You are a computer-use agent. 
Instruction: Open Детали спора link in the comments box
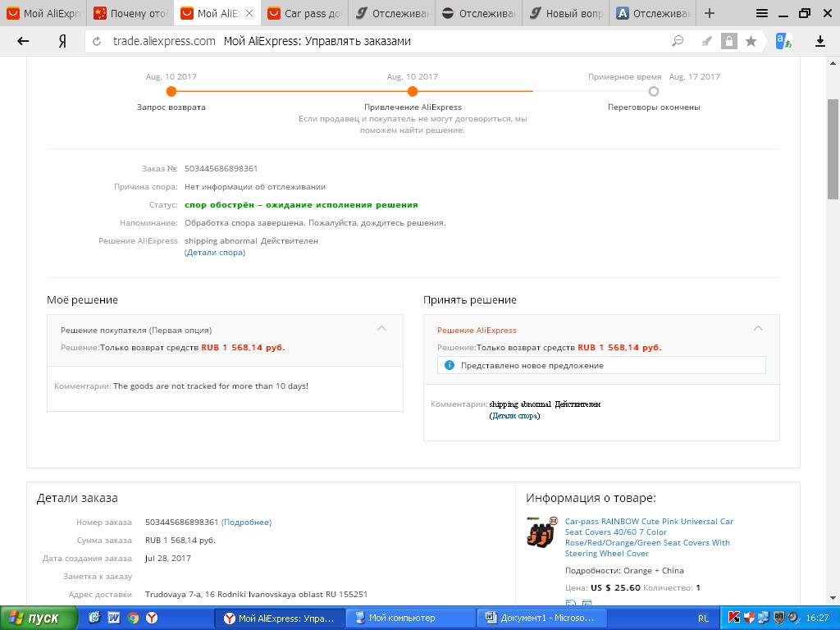click(515, 416)
